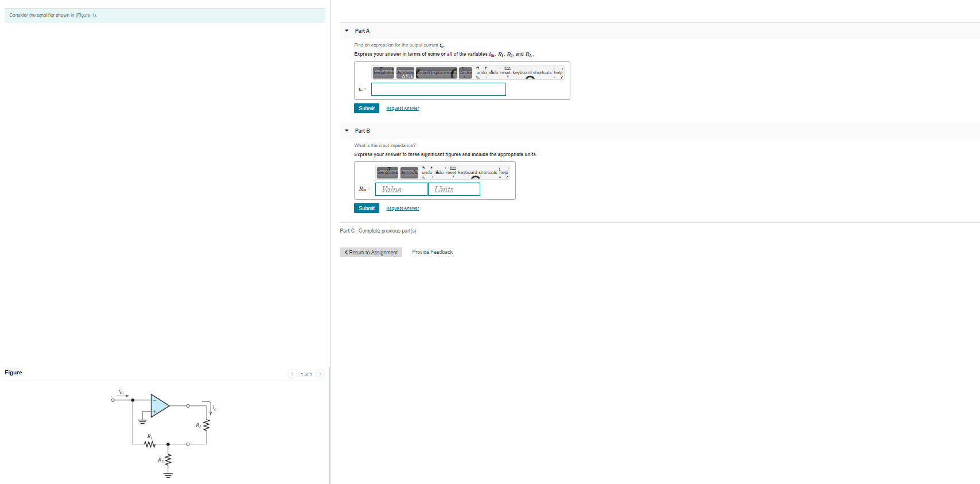This screenshot has height=484, width=980.
Task: Open Provide Feedback link
Action: pos(433,252)
